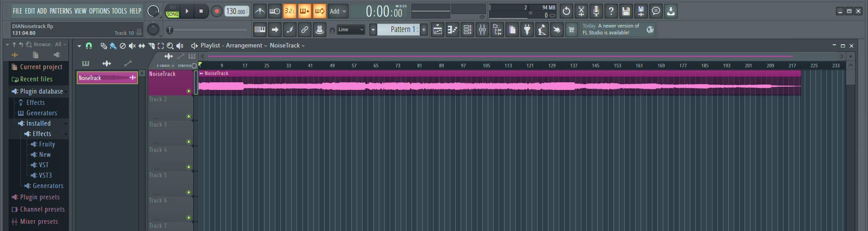Viewport: 868px width, 231px height.
Task: Open the audio editor scissors icon
Action: point(581,11)
